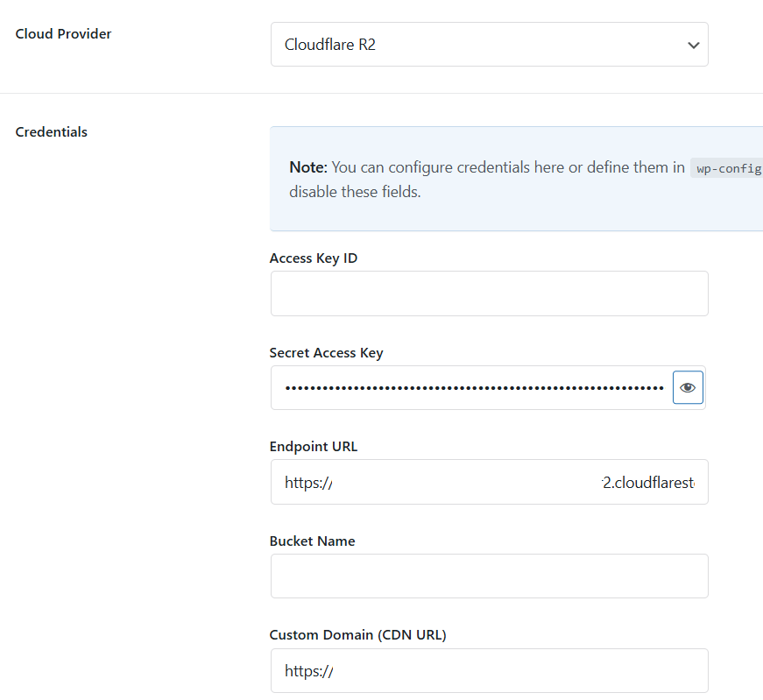Click the wp-config code snippet in note
This screenshot has width=763, height=700.
point(727,168)
